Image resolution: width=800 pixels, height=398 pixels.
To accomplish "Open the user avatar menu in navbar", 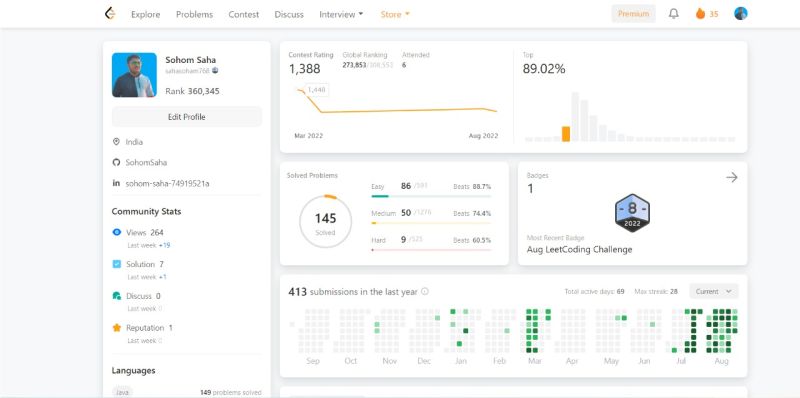I will point(740,14).
